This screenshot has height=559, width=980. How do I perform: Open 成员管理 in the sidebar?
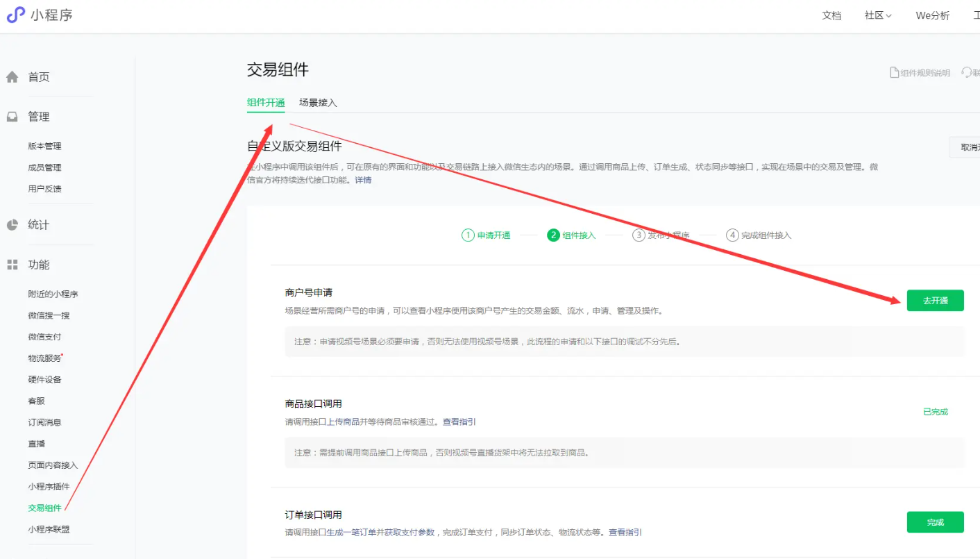coord(44,167)
